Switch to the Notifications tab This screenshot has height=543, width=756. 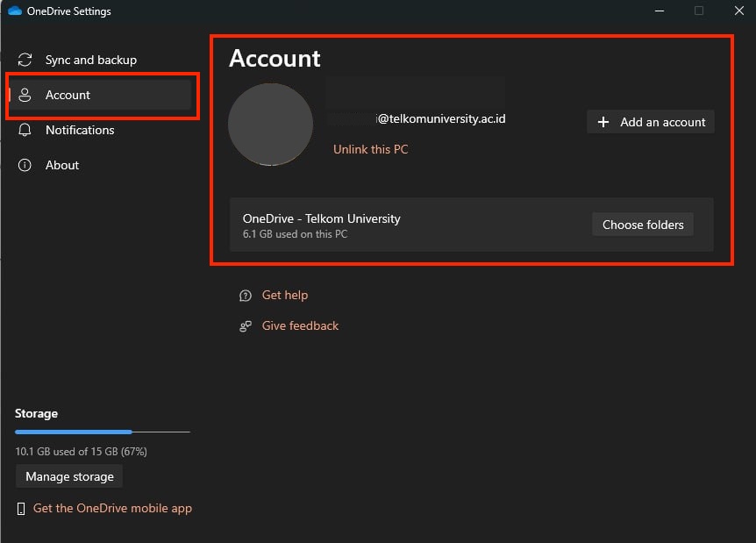(x=80, y=130)
